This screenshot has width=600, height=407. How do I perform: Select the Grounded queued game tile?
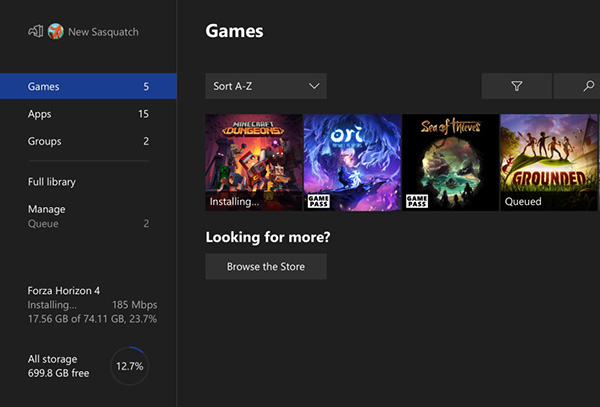549,163
